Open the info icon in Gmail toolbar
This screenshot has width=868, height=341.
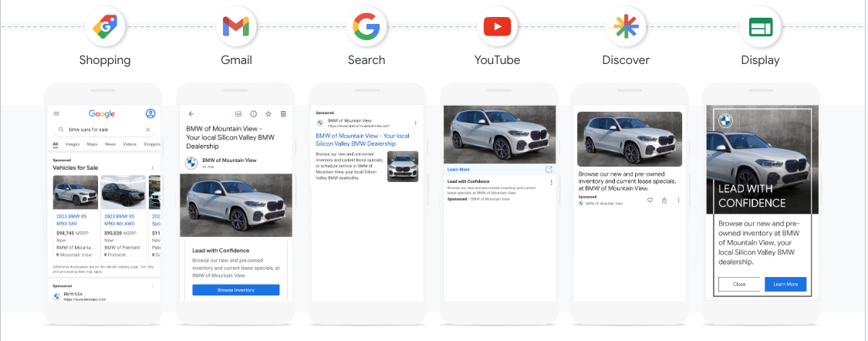(x=253, y=113)
